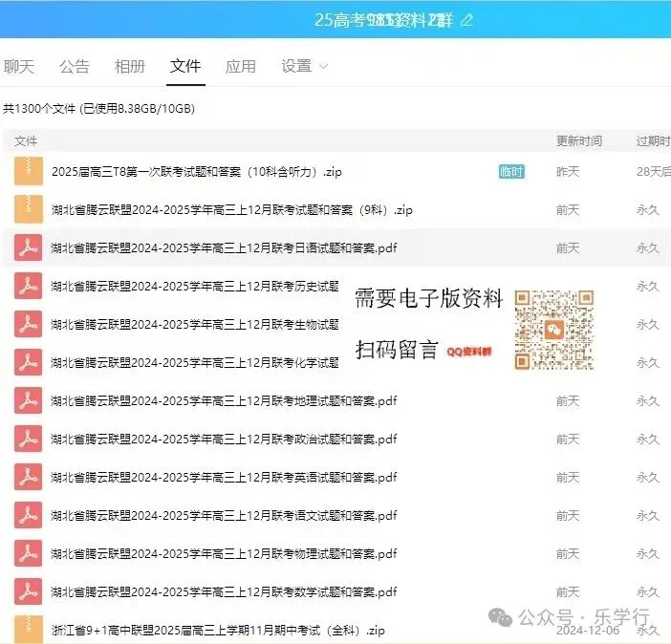Open 联考物理试题和答案.pdf file name

pyautogui.click(x=224, y=554)
